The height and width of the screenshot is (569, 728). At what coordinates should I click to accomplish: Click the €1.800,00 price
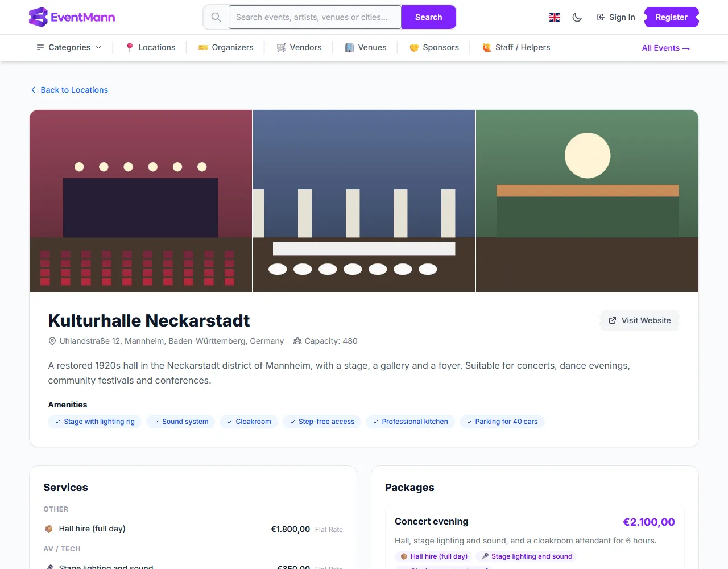point(291,529)
